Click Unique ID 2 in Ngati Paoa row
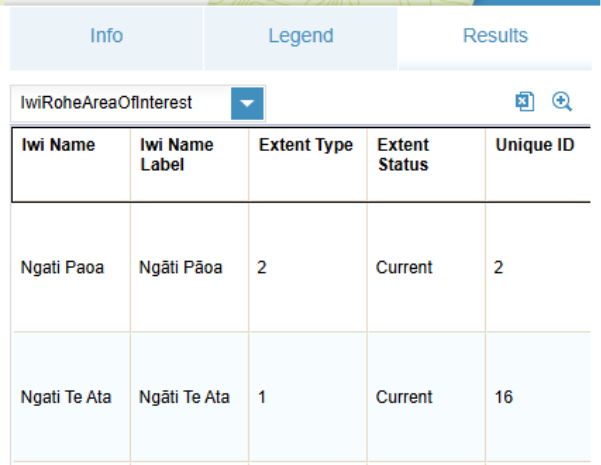The width and height of the screenshot is (601, 465). pyautogui.click(x=538, y=268)
